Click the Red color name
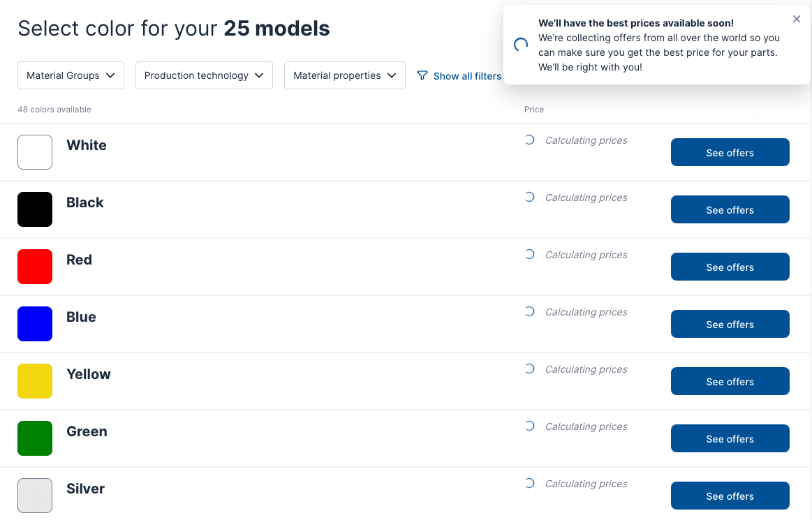Viewport: 812px width, 520px height. coord(79,260)
